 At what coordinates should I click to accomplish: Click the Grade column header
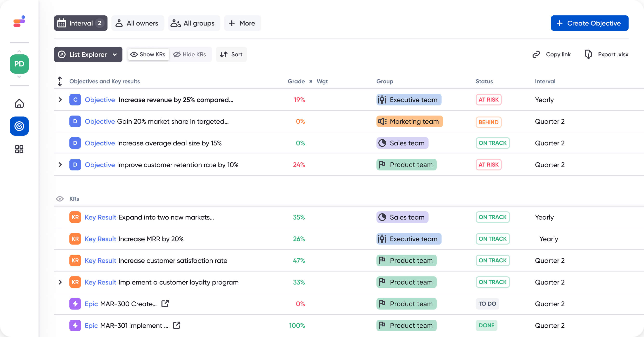click(296, 81)
